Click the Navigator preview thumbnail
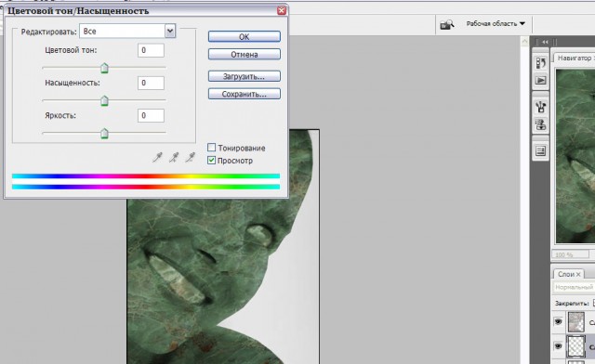This screenshot has height=364, width=595. pos(575,156)
